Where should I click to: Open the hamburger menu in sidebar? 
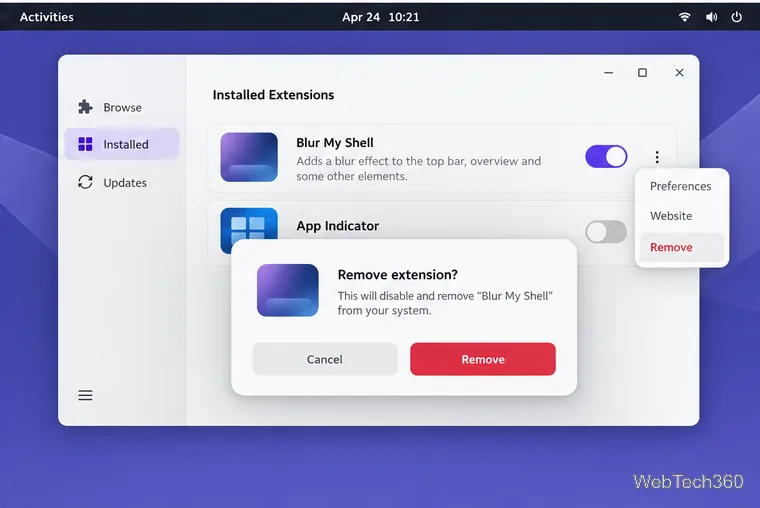(85, 395)
